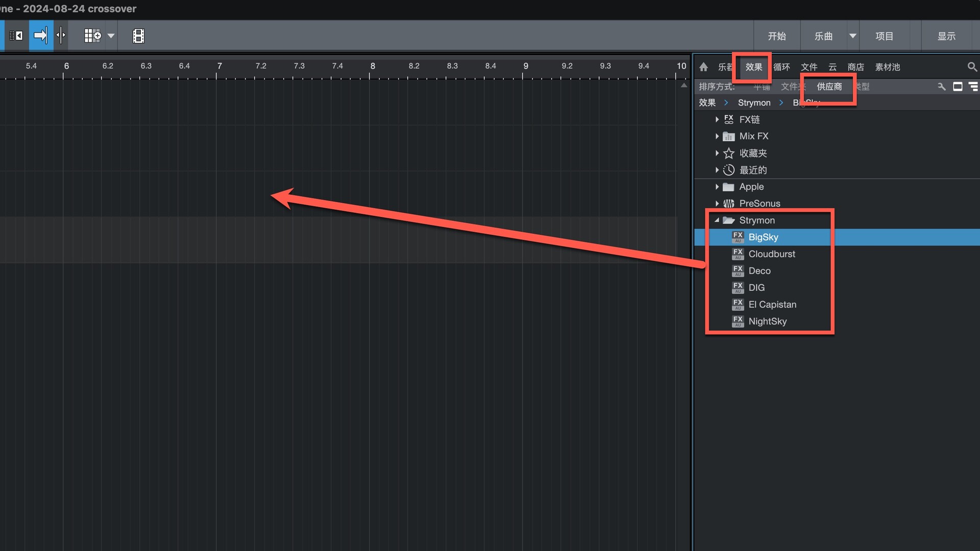Click the browser search magnifier icon
The height and width of the screenshot is (551, 980).
(972, 67)
